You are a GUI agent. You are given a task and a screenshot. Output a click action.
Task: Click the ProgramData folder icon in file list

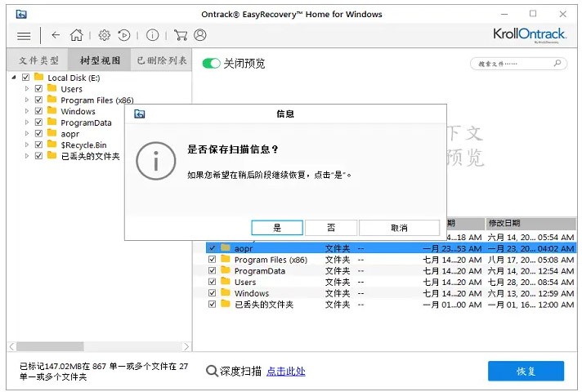(226, 270)
